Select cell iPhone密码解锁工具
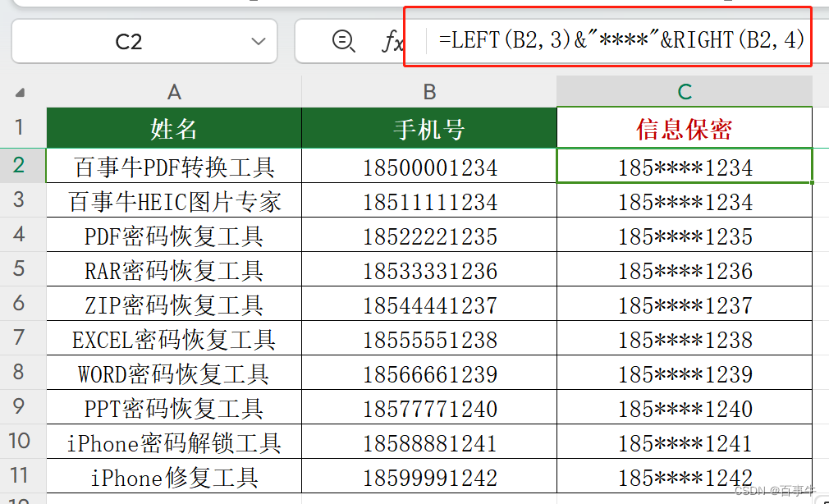The height and width of the screenshot is (504, 829). (174, 441)
